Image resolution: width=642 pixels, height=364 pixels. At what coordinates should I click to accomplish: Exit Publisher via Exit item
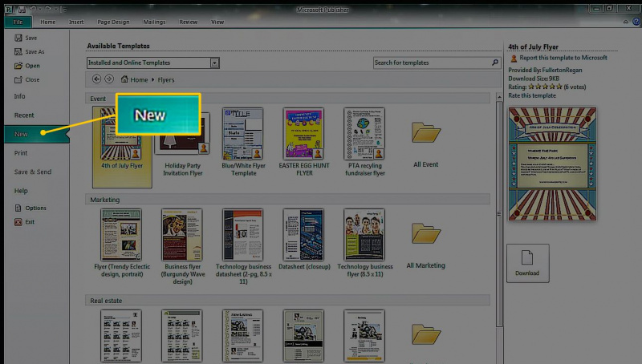[24, 221]
